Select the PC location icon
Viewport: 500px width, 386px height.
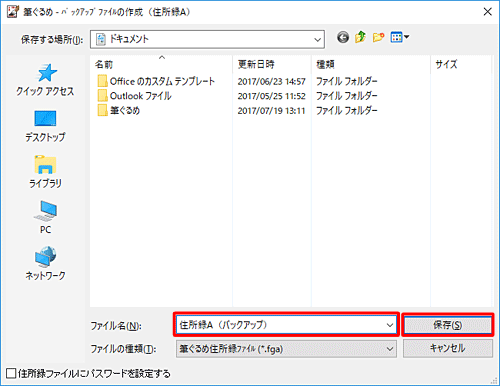[45, 210]
